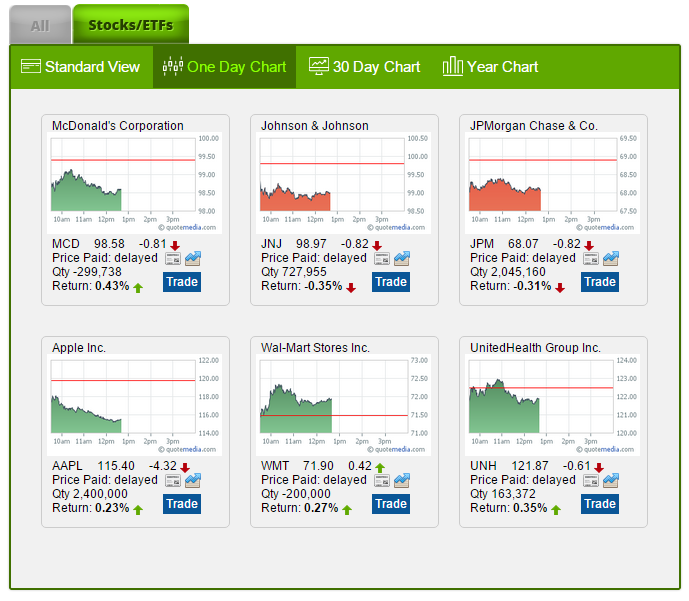The width and height of the screenshot is (689, 601).
Task: Click the Qty 727,955 text
Action: [294, 272]
